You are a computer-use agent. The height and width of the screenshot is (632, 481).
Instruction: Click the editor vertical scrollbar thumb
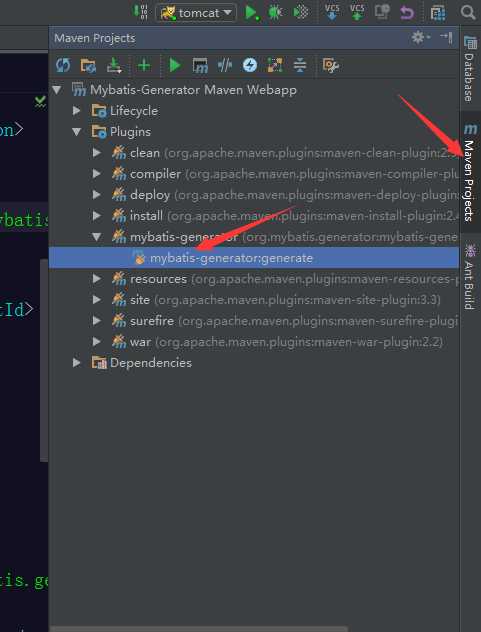coord(44,360)
